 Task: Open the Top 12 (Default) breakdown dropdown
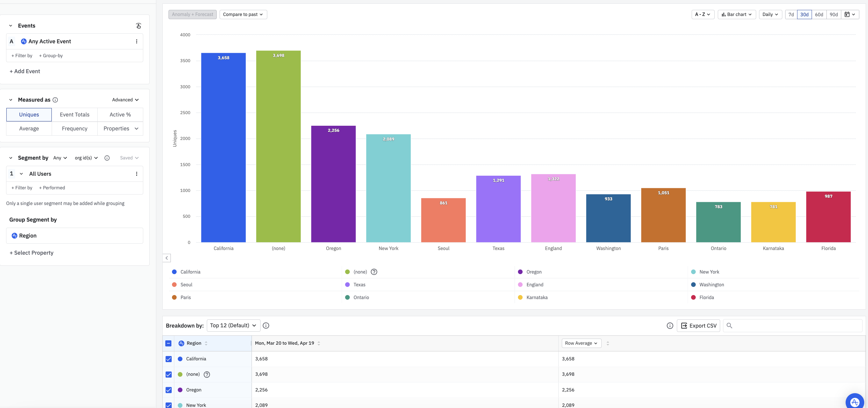(x=233, y=326)
